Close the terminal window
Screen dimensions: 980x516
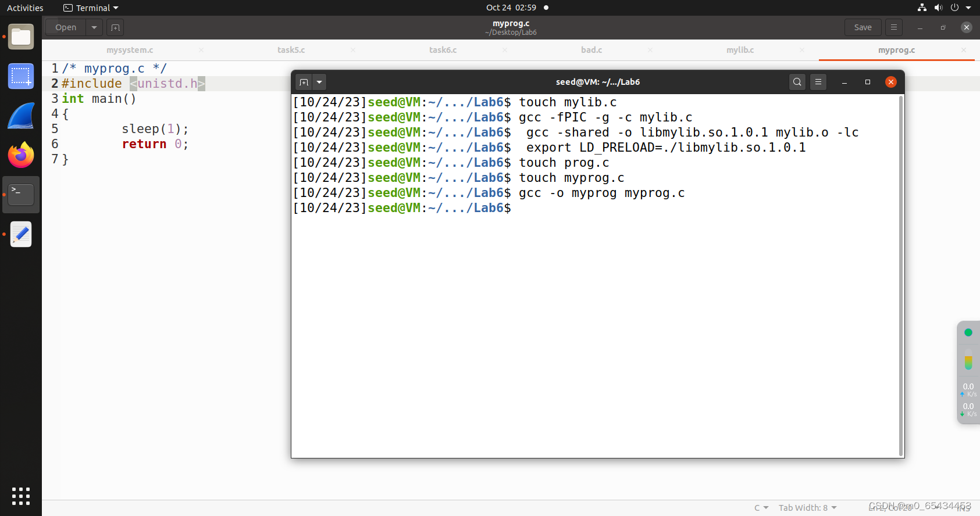(890, 82)
